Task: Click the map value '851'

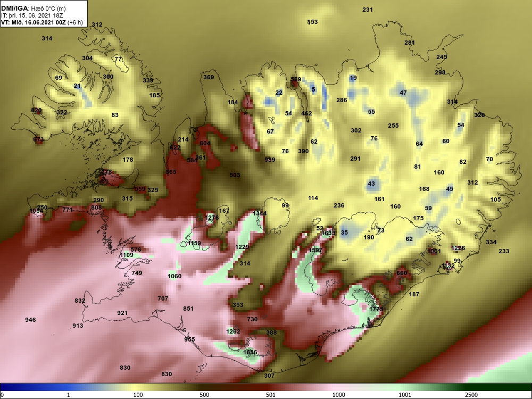Action: (x=188, y=309)
